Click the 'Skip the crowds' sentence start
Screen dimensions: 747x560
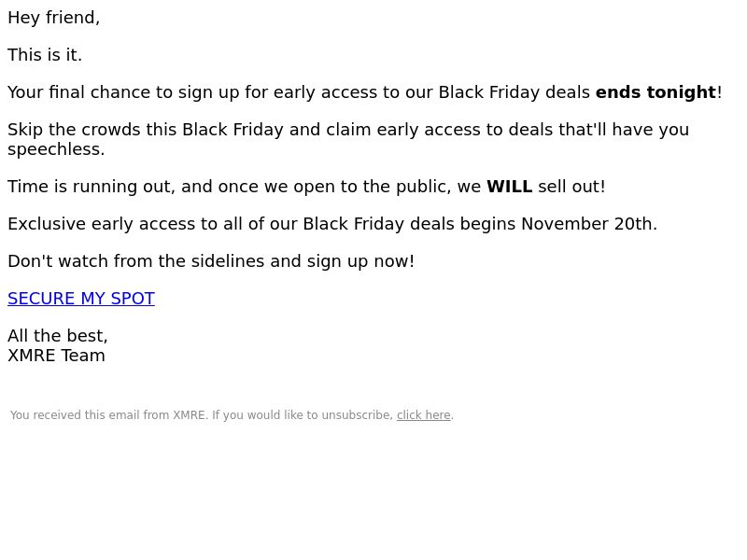[74, 130]
